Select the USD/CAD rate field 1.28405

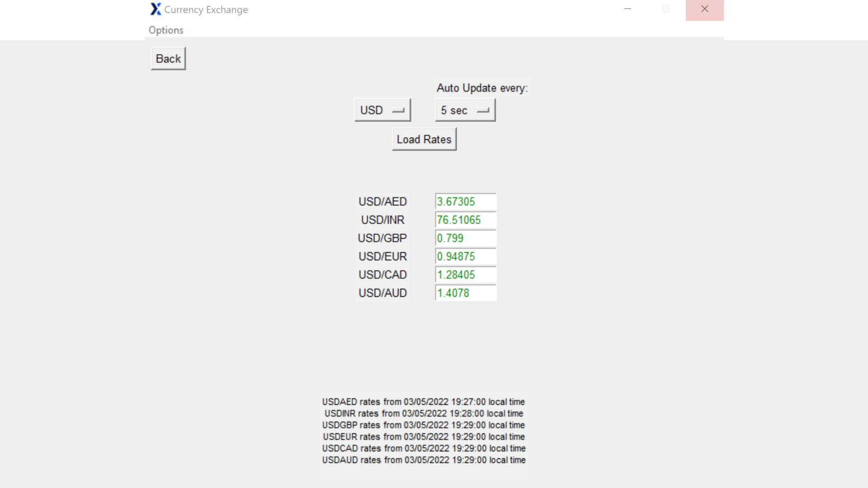(466, 275)
